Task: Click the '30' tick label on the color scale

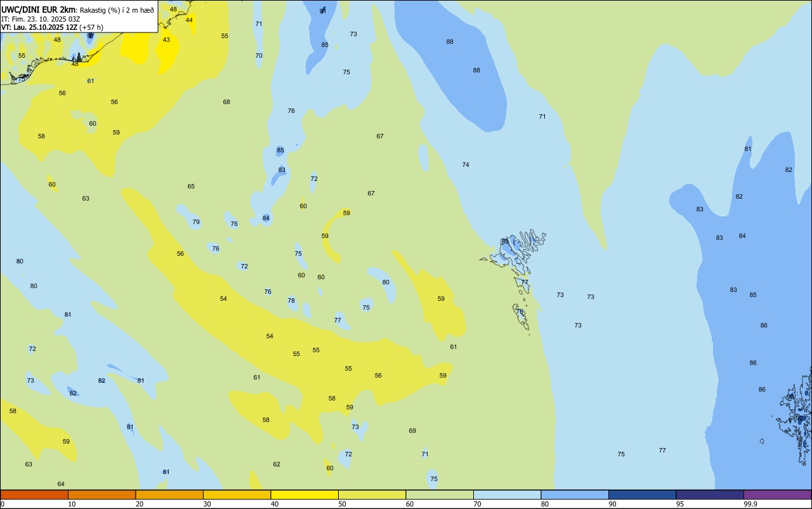Action: 207,504
